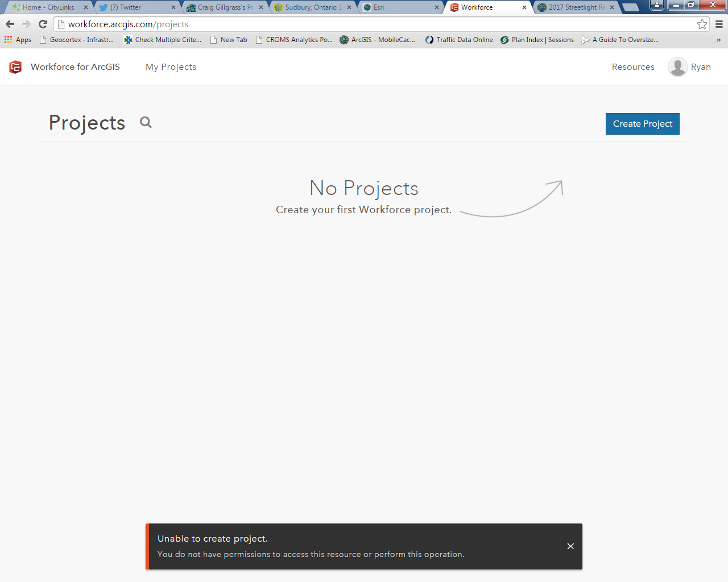Open the Geocortex - Infrastr... bookmark
The height and width of the screenshot is (582, 728).
point(77,40)
